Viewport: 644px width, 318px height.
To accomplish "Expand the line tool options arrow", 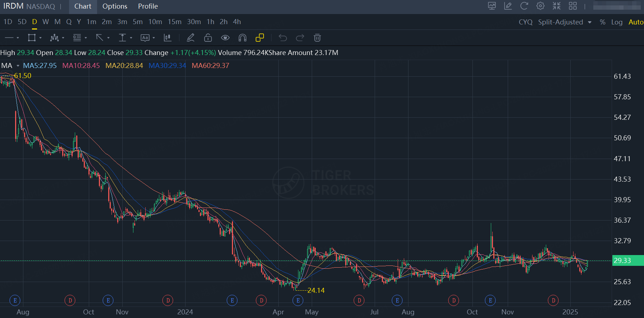I will tap(18, 38).
